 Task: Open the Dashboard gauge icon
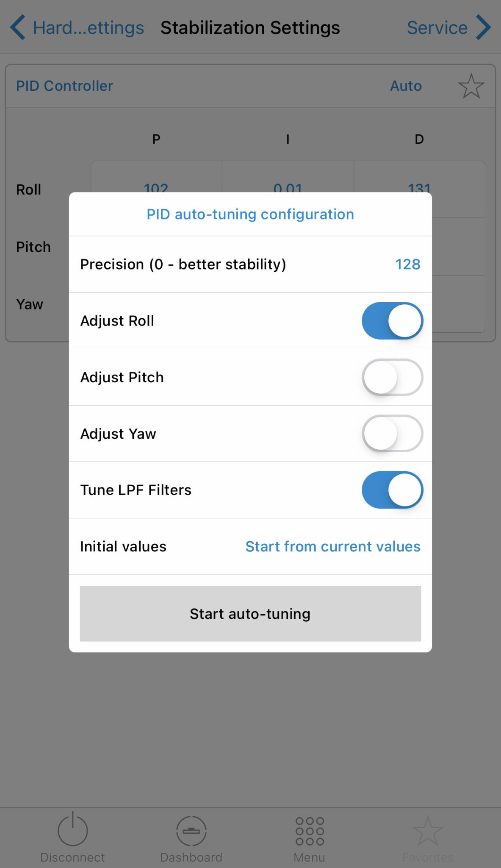click(x=191, y=831)
